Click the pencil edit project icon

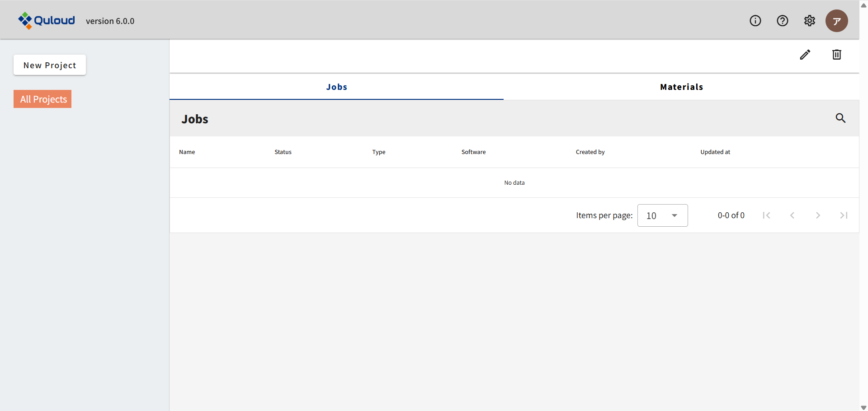[x=805, y=55]
